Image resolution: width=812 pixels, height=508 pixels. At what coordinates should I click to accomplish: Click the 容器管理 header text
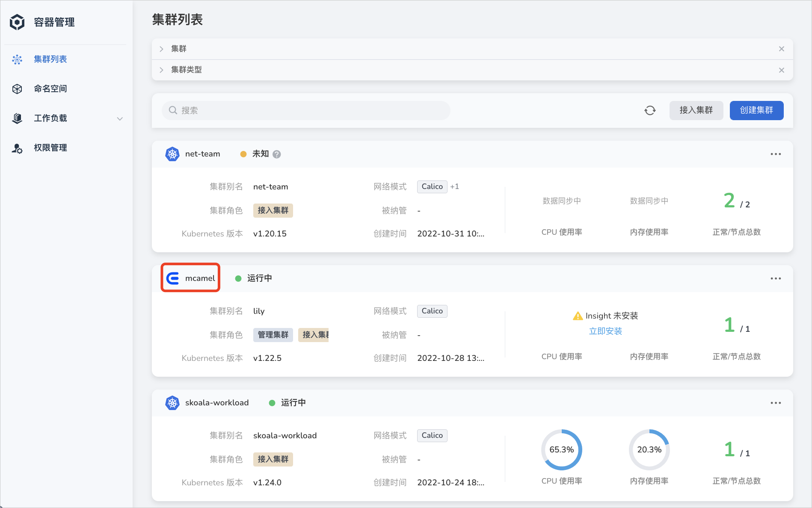(x=54, y=22)
